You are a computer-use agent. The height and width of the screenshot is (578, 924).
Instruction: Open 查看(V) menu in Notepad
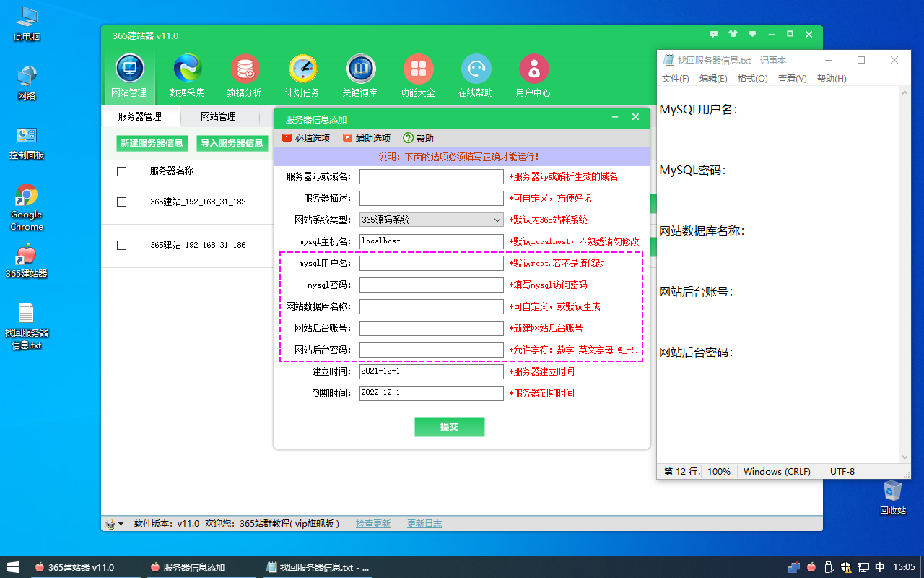point(792,79)
